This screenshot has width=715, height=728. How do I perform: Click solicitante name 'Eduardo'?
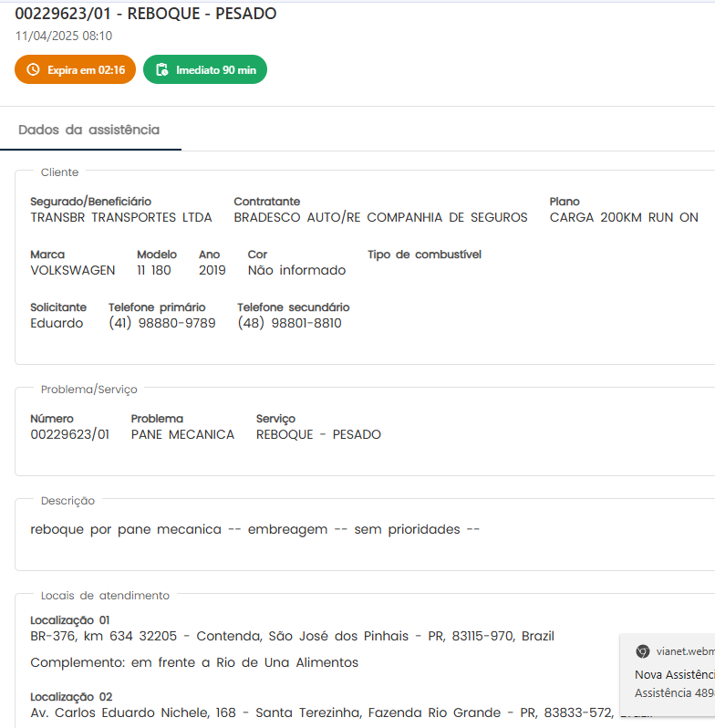(57, 323)
